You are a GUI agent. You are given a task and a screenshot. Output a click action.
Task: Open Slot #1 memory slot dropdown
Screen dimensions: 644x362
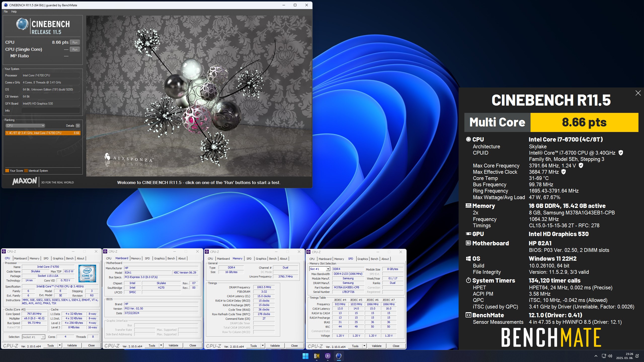pos(319,269)
